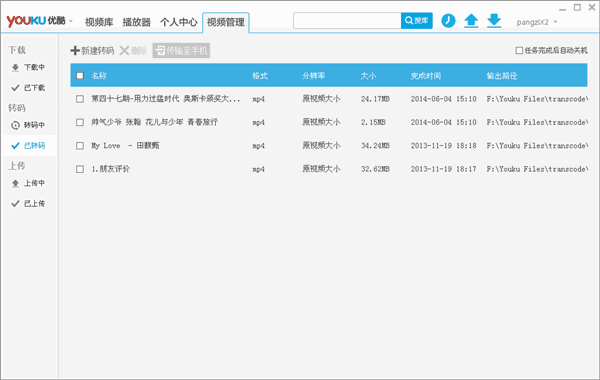Open 已下载 in the sidebar
600x380 pixels.
(x=29, y=88)
